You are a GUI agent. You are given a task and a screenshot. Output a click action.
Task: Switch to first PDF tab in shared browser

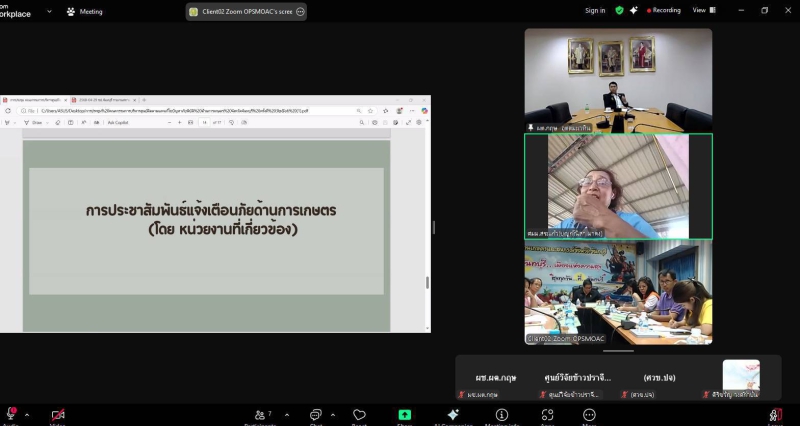[33, 100]
